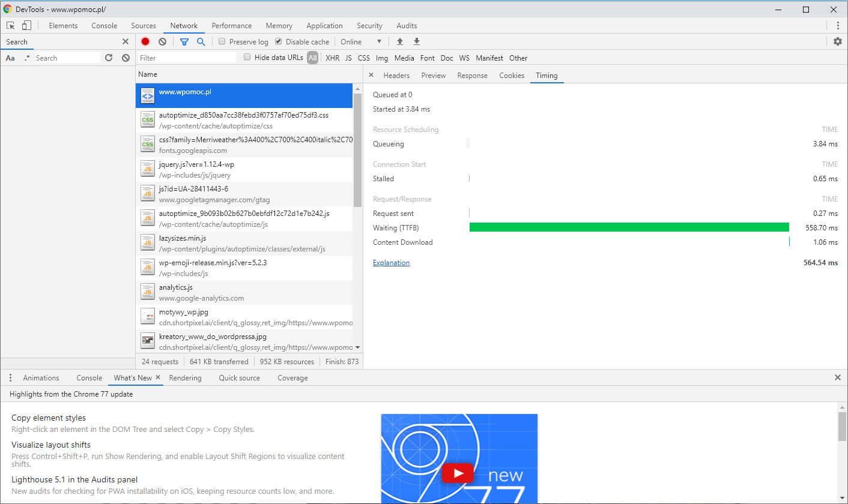Screen dimensions: 848x504
Task: Open the Quick source drawer tab
Action: point(240,378)
